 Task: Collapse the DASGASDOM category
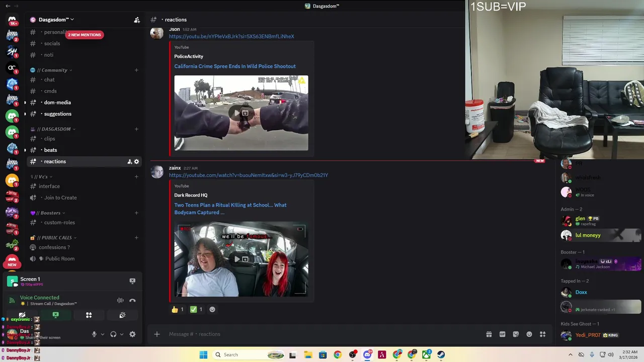coord(53,129)
